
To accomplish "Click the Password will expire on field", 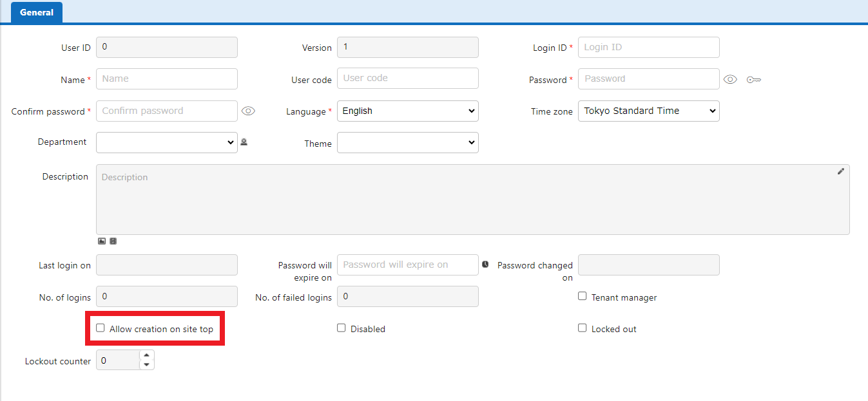I will (x=408, y=265).
